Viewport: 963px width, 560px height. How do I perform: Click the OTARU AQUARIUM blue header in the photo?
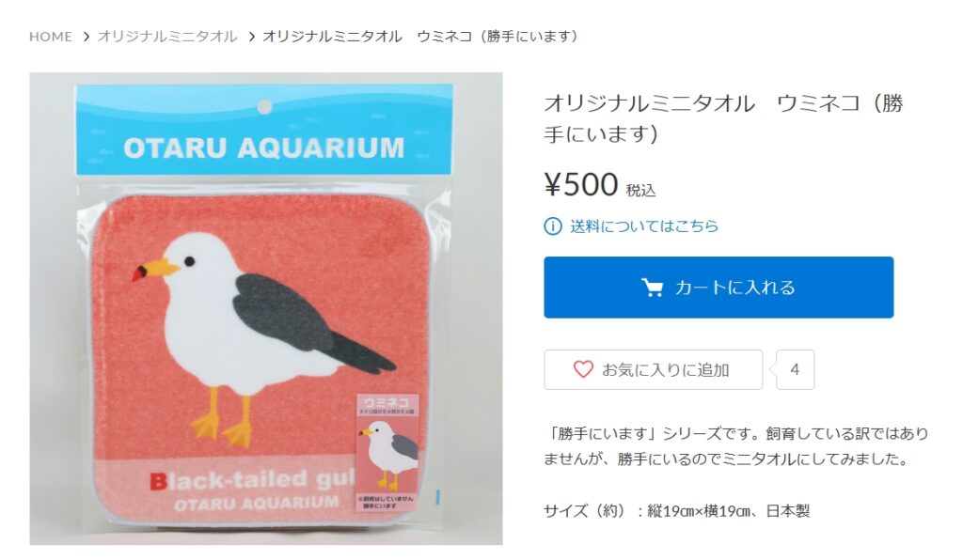264,130
